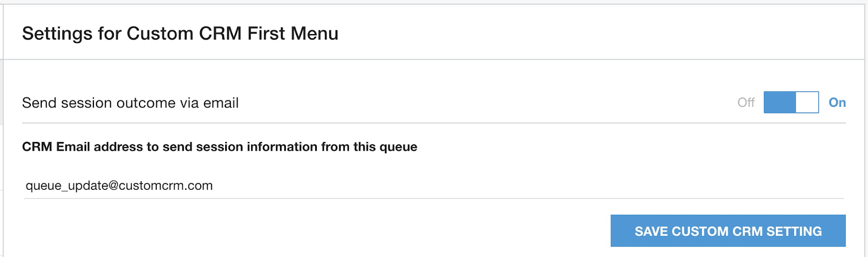
Task: Click the "Off" label beside the switch
Action: coord(746,102)
